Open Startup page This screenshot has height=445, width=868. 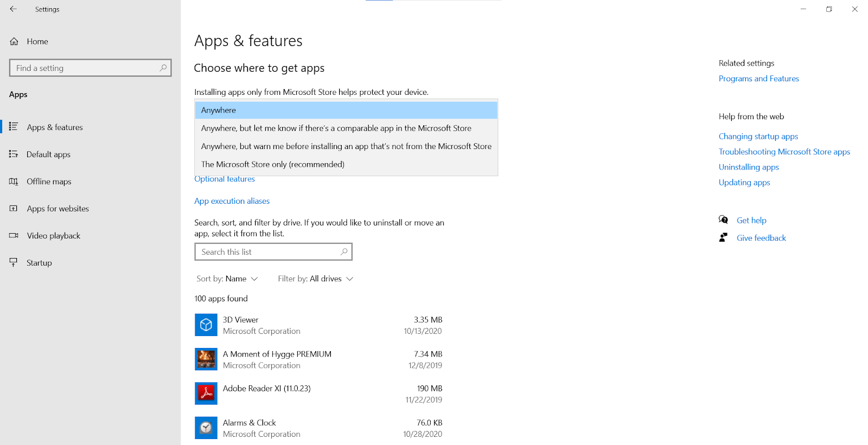click(x=91, y=262)
